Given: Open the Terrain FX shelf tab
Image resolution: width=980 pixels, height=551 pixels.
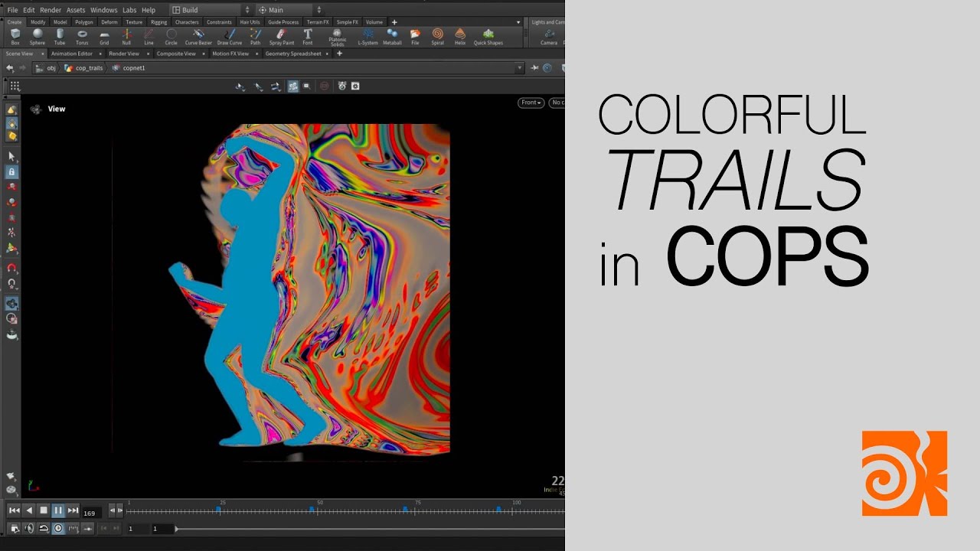Looking at the screenshot, I should (x=318, y=22).
